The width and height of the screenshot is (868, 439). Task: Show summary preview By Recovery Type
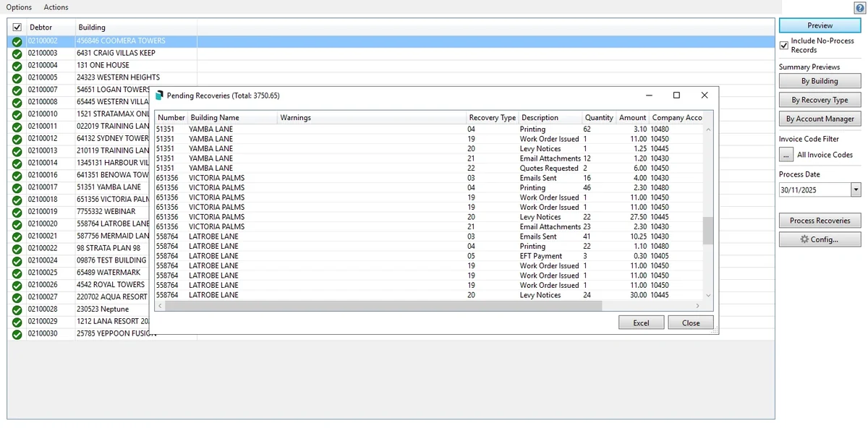[x=820, y=100]
